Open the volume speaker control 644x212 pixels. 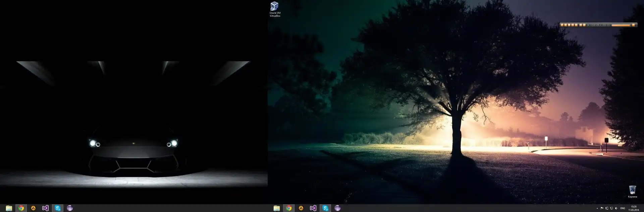pos(616,208)
